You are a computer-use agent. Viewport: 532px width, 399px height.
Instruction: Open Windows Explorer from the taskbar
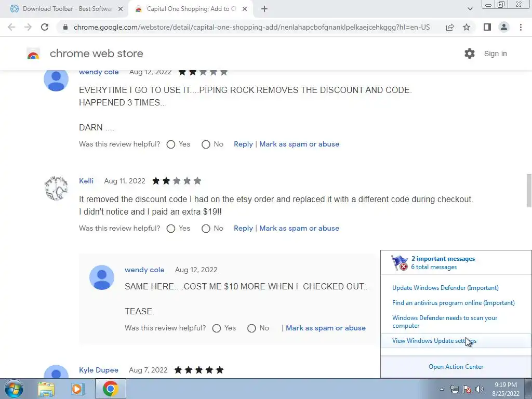coord(46,389)
